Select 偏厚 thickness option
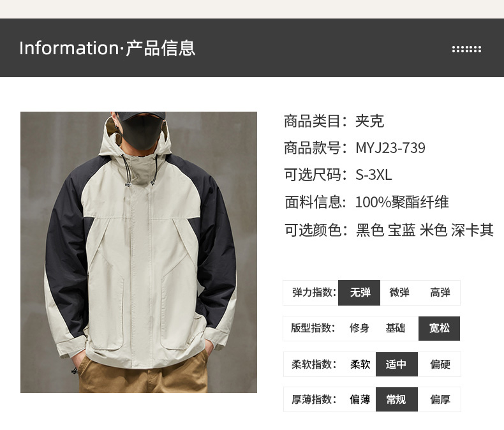The image size is (504, 430). tap(440, 399)
